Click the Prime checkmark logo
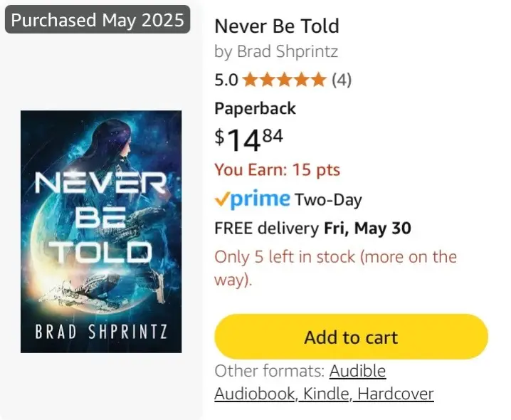511x420 pixels. pos(252,199)
